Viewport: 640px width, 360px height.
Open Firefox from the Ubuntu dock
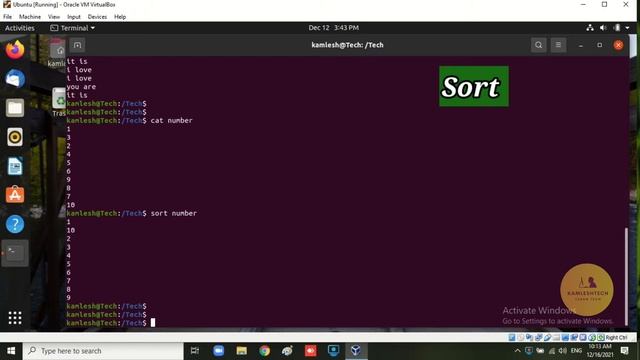point(15,50)
